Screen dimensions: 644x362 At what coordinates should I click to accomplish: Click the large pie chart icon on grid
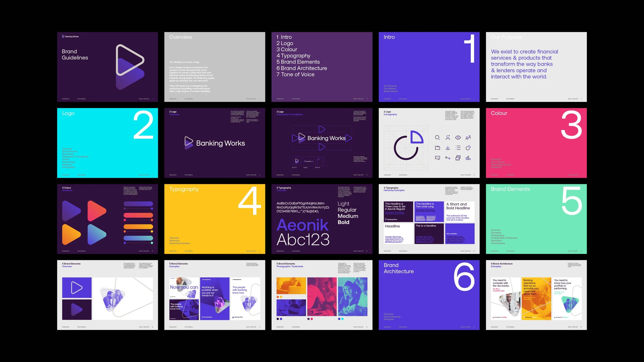tap(409, 145)
